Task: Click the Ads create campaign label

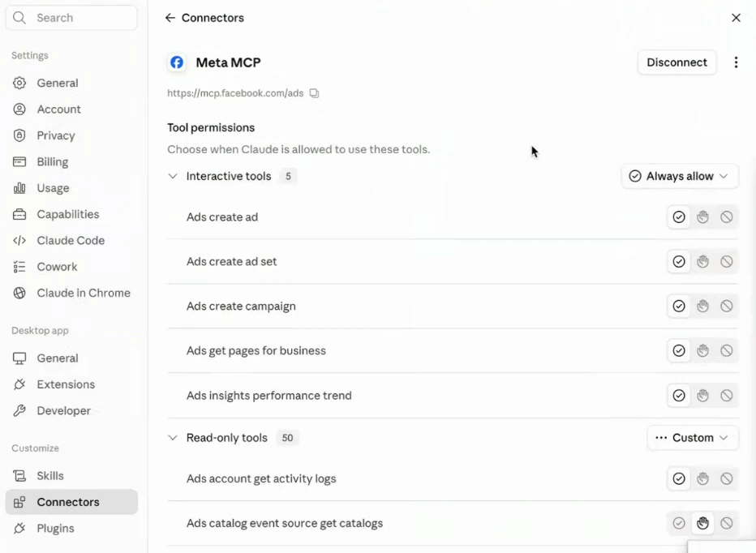Action: (x=241, y=307)
